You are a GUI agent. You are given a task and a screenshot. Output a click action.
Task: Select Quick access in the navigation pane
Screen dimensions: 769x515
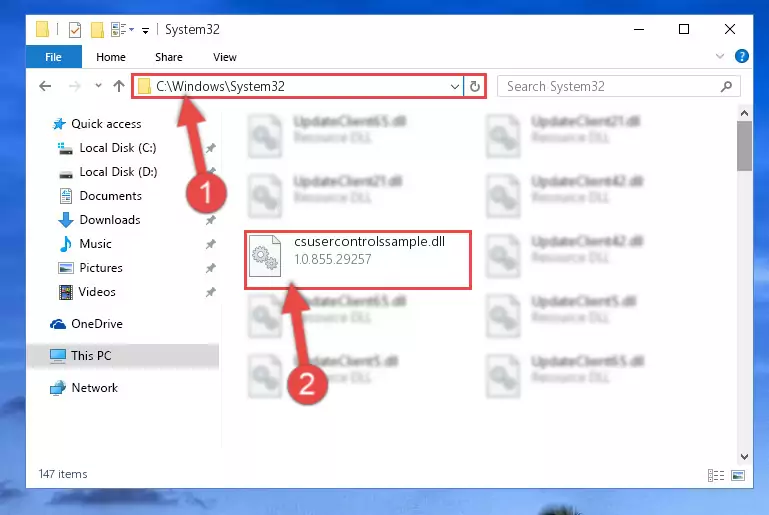106,124
